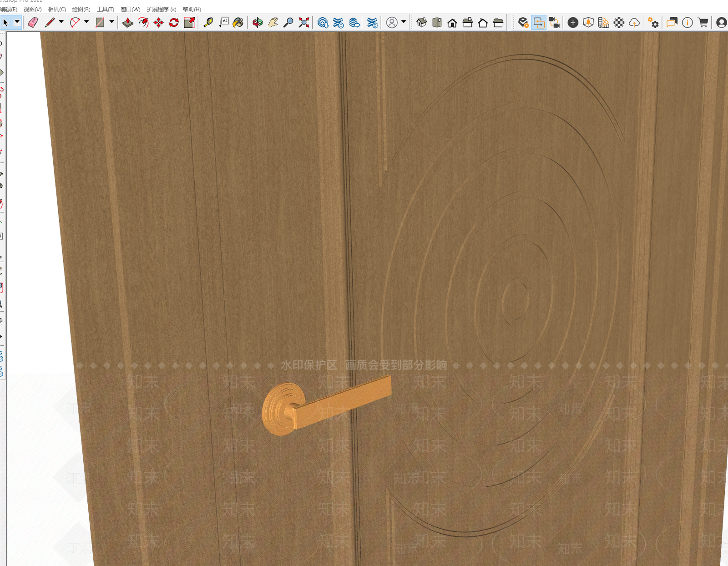Expand the Select tool dropdown arrow
The image size is (728, 566).
(17, 22)
